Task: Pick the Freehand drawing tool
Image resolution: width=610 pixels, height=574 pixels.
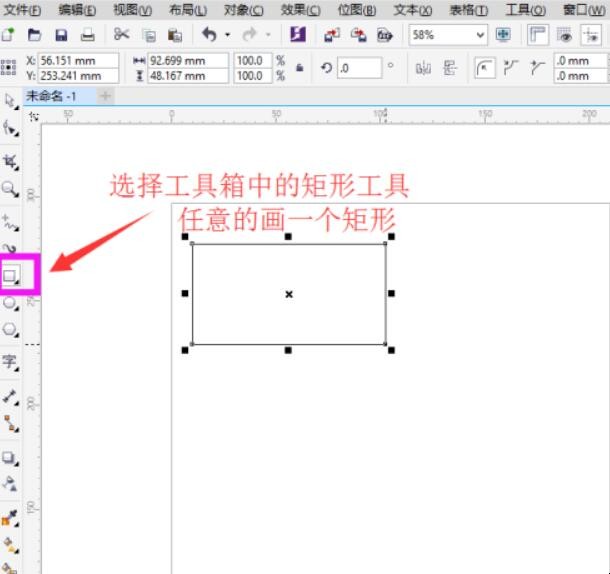Action: [x=11, y=219]
